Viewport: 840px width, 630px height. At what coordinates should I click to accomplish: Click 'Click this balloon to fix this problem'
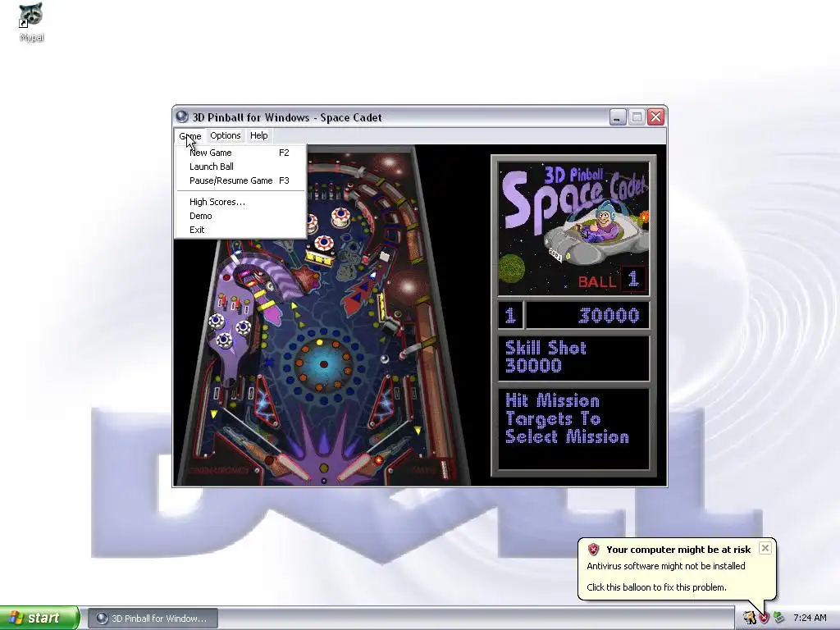pos(656,587)
